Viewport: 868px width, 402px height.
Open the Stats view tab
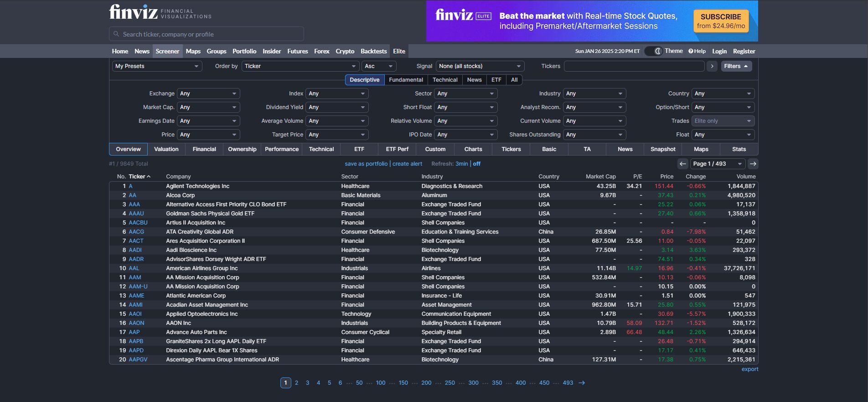coord(739,149)
